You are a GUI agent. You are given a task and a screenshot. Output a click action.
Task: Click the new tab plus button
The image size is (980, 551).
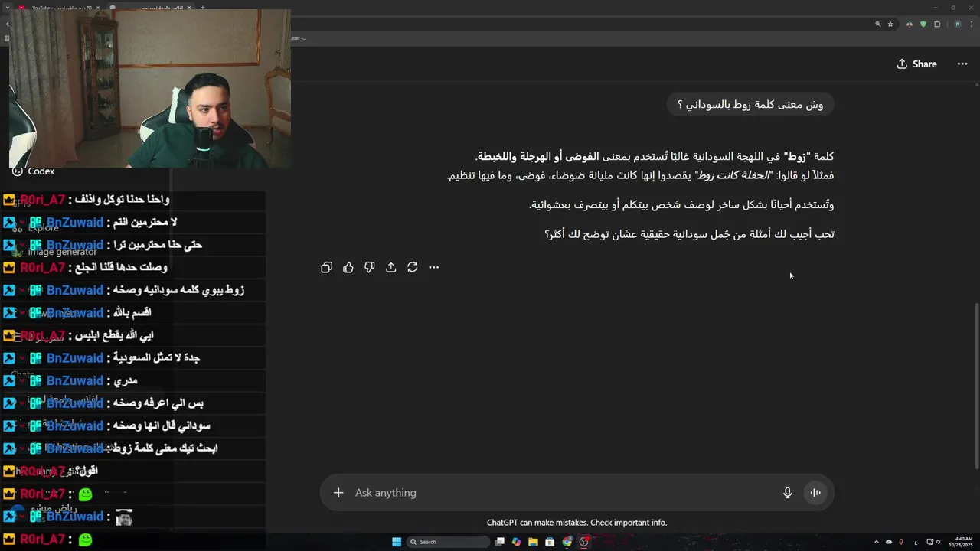203,8
